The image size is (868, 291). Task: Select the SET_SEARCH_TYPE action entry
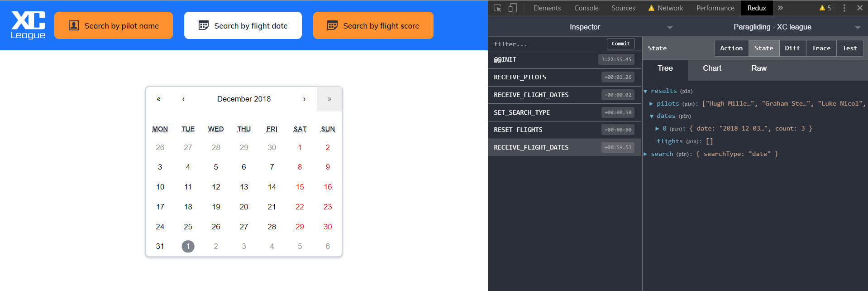pyautogui.click(x=564, y=112)
